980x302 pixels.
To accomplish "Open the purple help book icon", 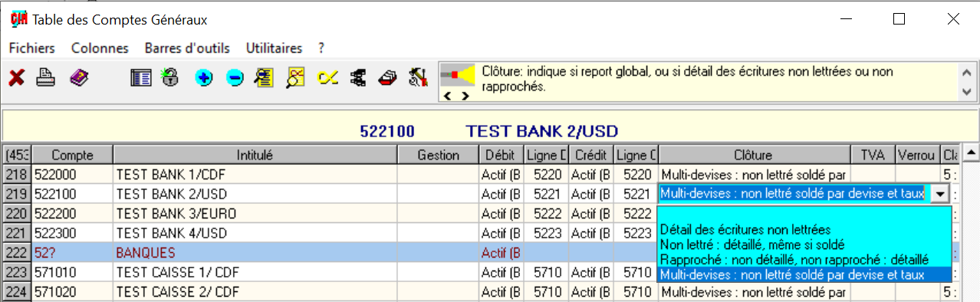I will pyautogui.click(x=80, y=77).
